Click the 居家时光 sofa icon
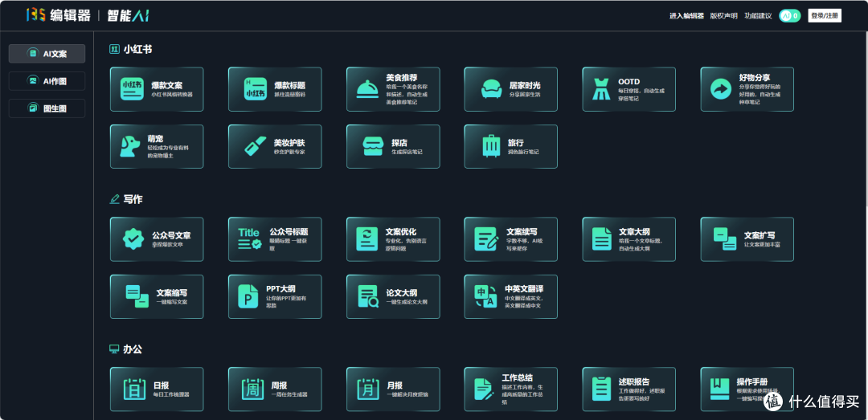The width and height of the screenshot is (868, 420). coord(492,89)
